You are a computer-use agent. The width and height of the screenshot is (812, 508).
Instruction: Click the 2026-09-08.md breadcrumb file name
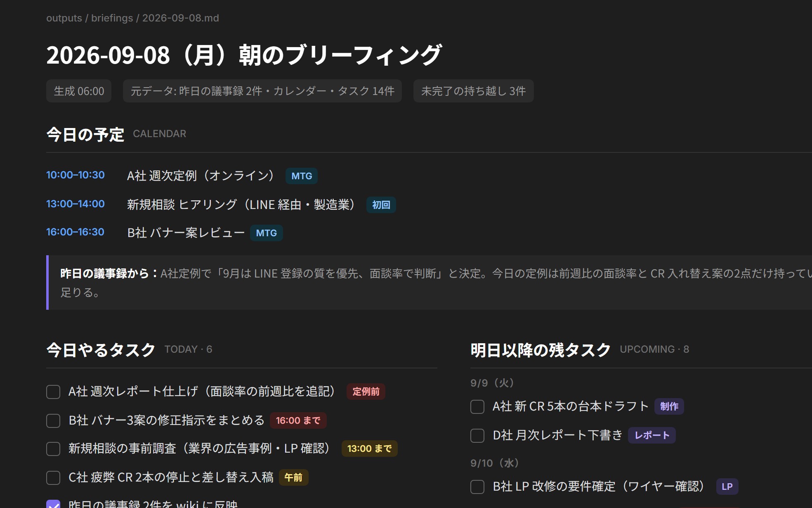click(181, 18)
